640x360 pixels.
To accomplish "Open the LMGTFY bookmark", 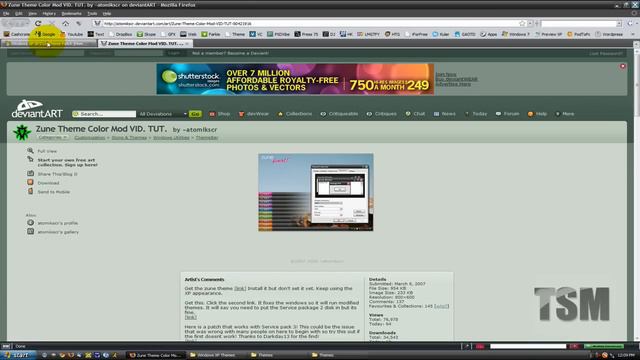I will [368, 34].
